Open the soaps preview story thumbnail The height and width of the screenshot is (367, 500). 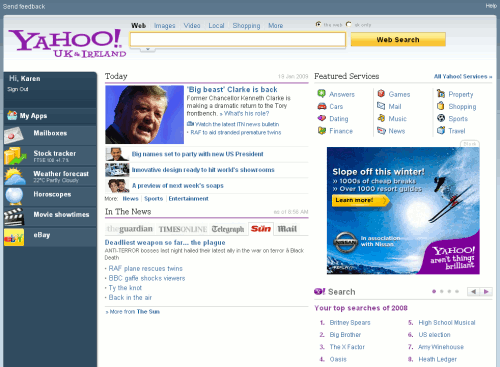click(117, 186)
